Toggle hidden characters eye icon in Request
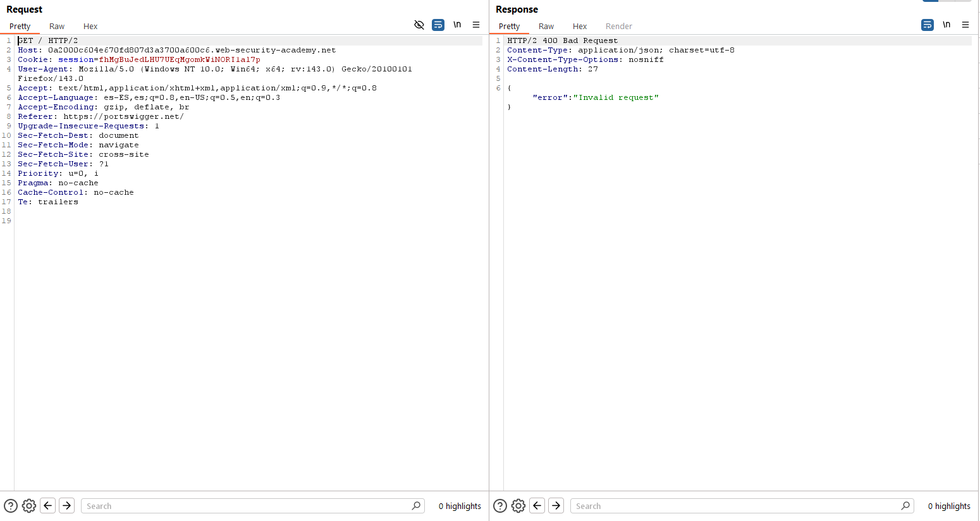Screen dimensions: 980x521 419,25
